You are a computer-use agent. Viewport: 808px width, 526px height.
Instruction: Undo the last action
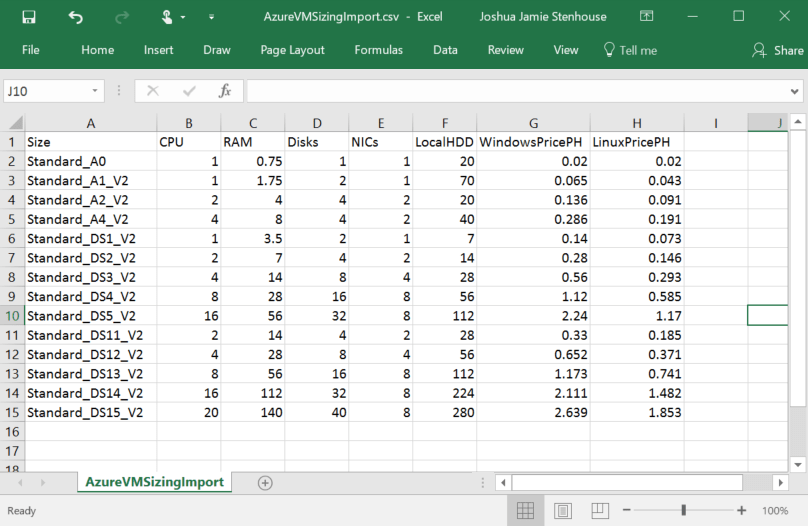(x=76, y=17)
